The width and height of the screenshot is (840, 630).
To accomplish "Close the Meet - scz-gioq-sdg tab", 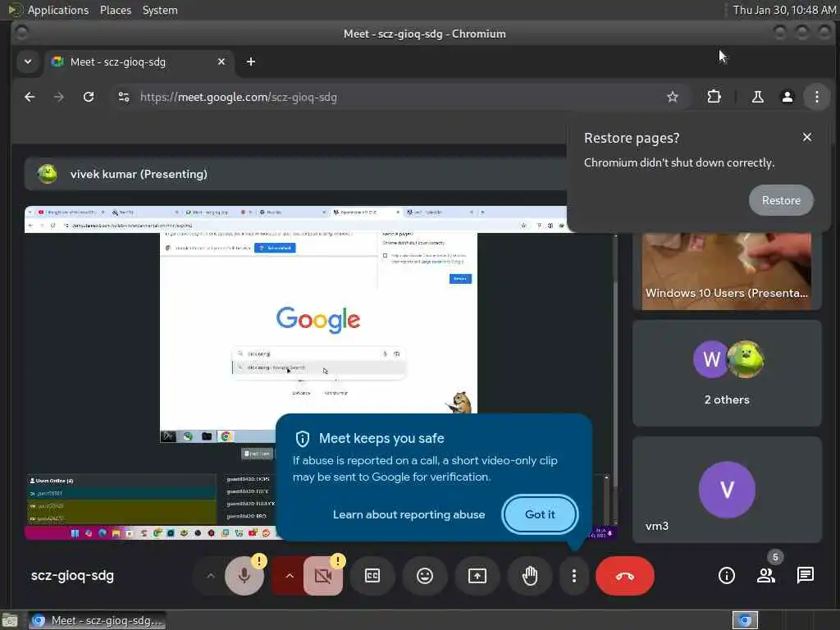I will (x=221, y=62).
